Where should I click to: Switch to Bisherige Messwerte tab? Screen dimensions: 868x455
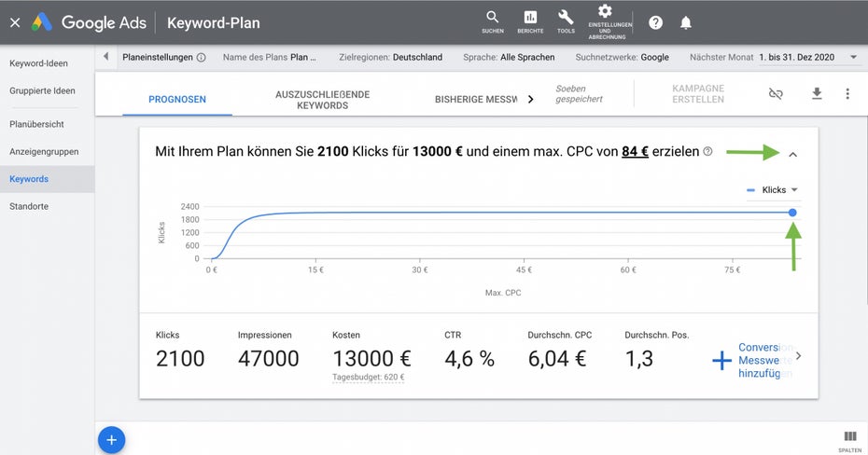coord(476,100)
